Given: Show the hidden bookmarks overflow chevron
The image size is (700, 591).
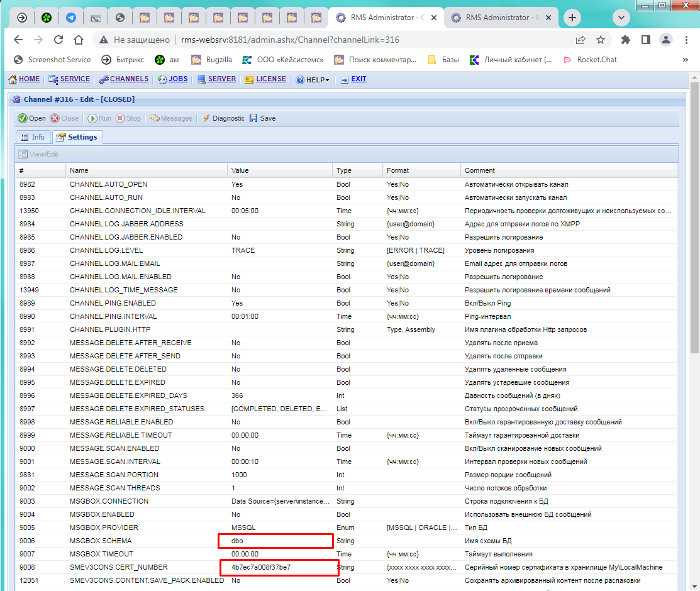Looking at the screenshot, I should (x=686, y=60).
